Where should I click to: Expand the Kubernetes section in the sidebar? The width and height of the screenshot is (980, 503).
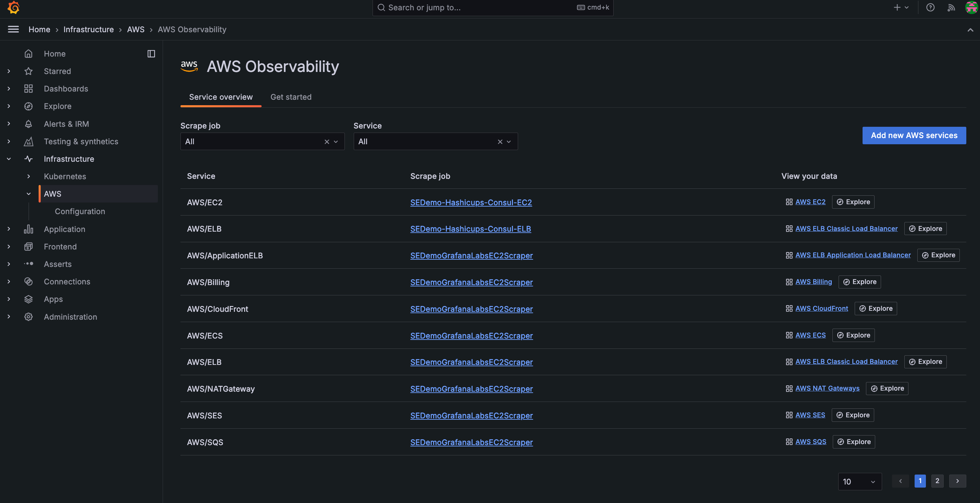click(x=28, y=176)
